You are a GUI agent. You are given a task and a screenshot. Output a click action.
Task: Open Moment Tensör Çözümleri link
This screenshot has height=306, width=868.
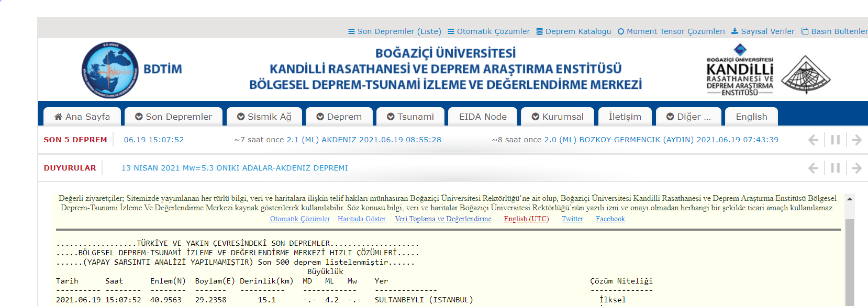(671, 31)
